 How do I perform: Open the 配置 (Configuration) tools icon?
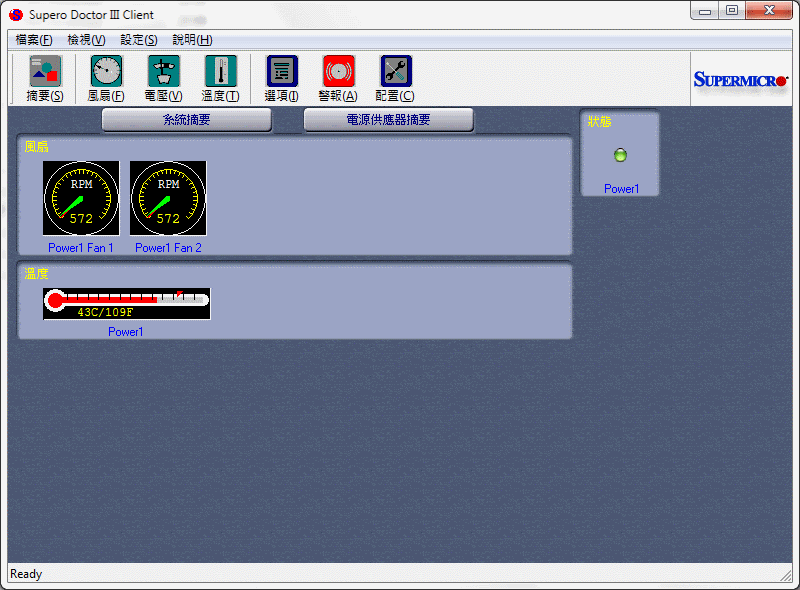(396, 72)
